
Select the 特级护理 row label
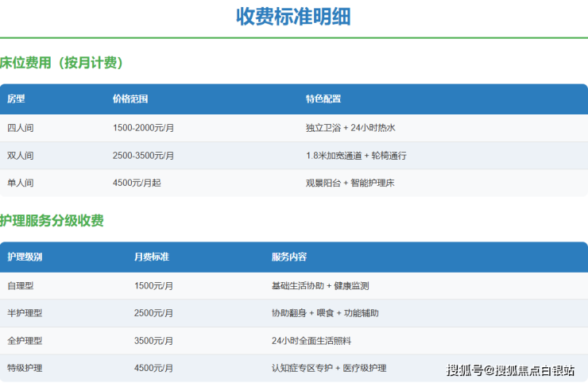25,368
